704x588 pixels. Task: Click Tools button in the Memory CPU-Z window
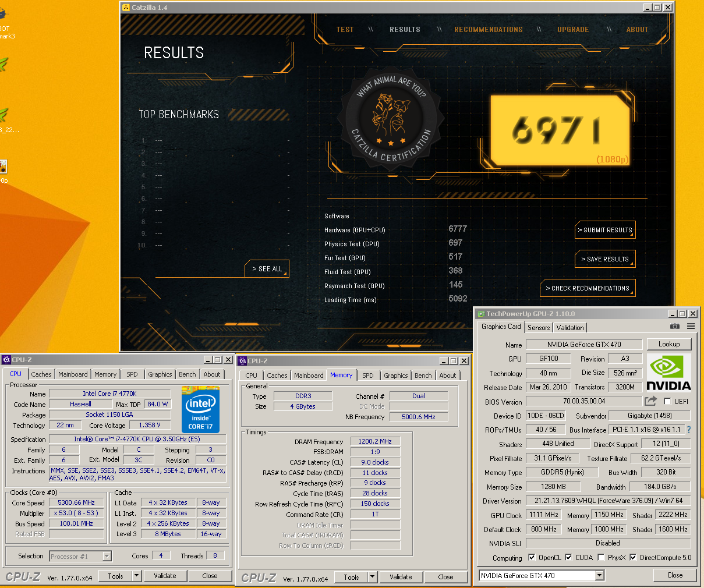pos(351,577)
